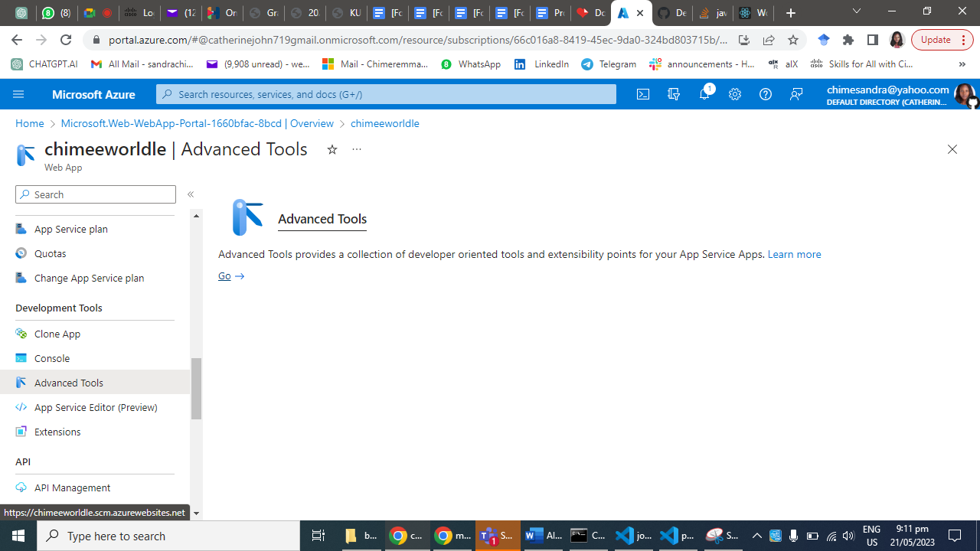The height and width of the screenshot is (551, 980).
Task: Open the Windows Action Center notifications
Action: [955, 536]
